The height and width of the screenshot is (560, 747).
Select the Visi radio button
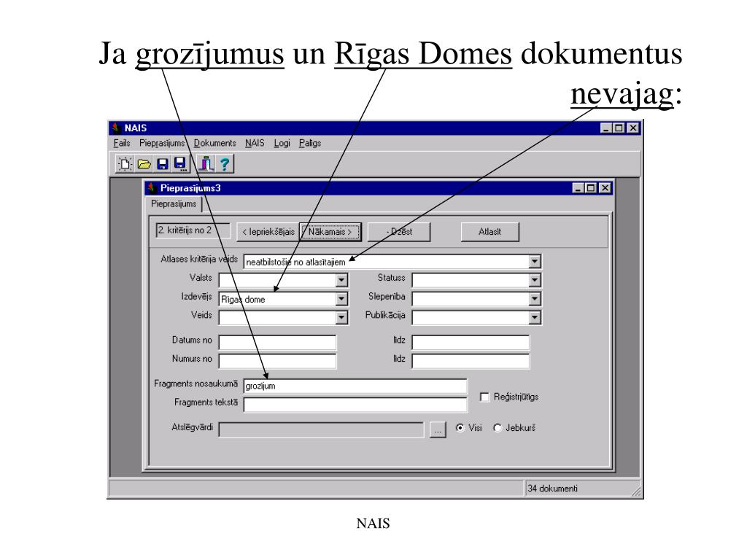pos(460,427)
